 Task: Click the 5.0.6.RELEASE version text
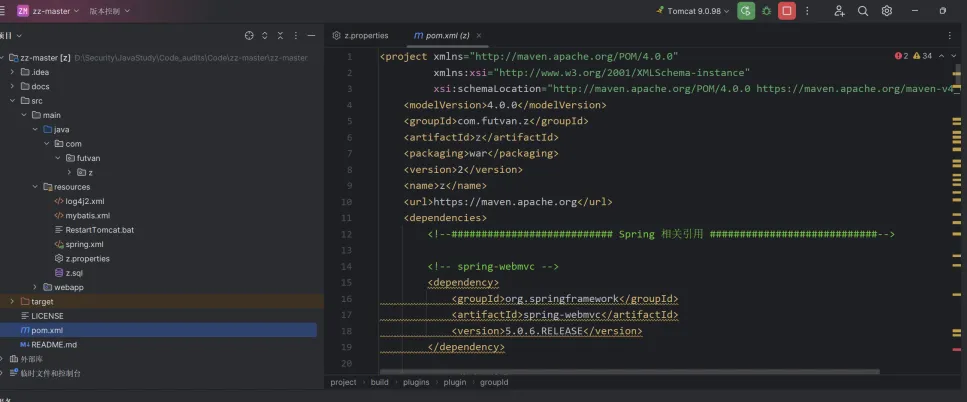(x=543, y=331)
